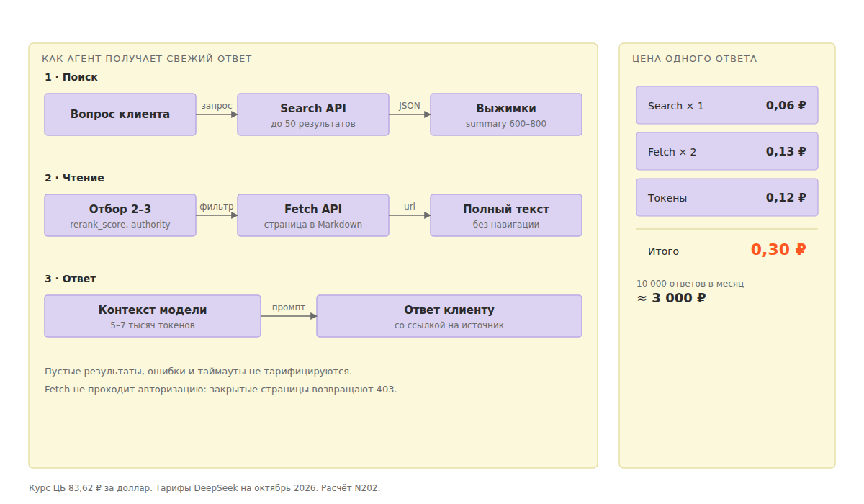Click the «Вопрос клиента» box
Screen dimensions: 864x504
click(120, 114)
